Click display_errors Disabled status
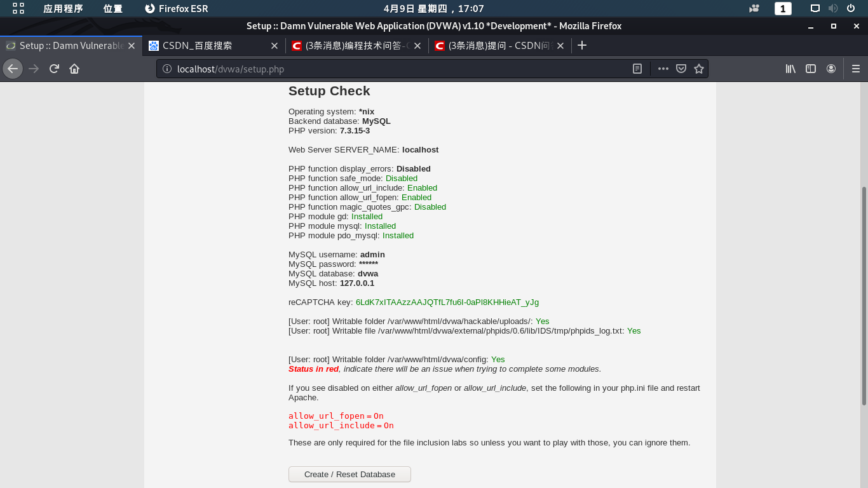Image resolution: width=868 pixels, height=488 pixels. [x=414, y=169]
